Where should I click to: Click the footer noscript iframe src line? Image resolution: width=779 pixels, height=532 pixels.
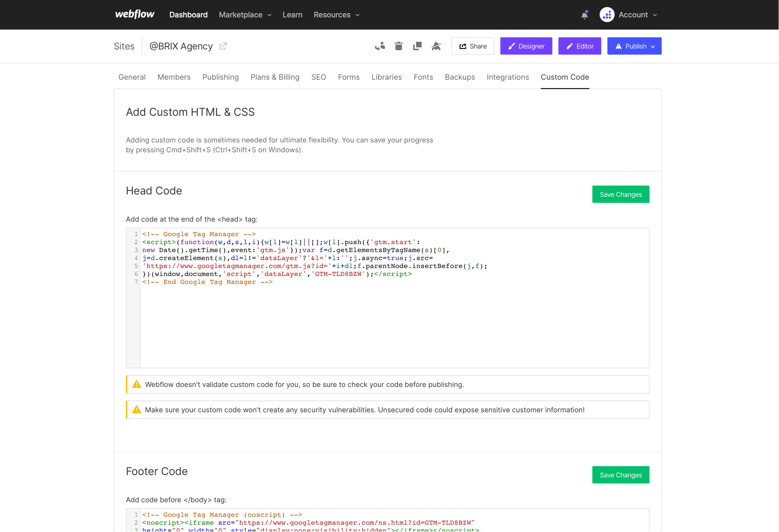(x=308, y=523)
